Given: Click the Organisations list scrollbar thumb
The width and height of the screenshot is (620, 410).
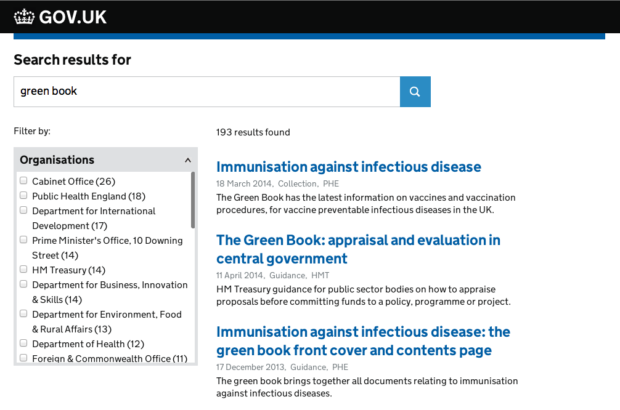Looking at the screenshot, I should (x=193, y=200).
